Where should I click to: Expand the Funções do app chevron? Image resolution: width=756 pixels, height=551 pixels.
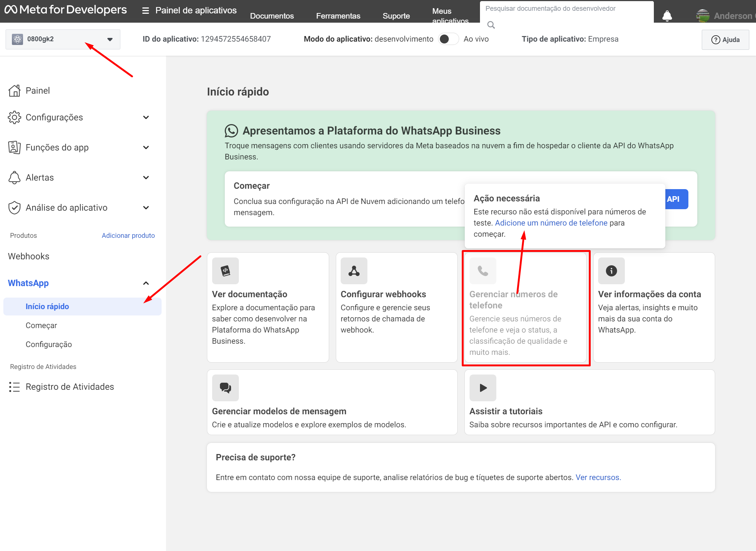pyautogui.click(x=146, y=148)
